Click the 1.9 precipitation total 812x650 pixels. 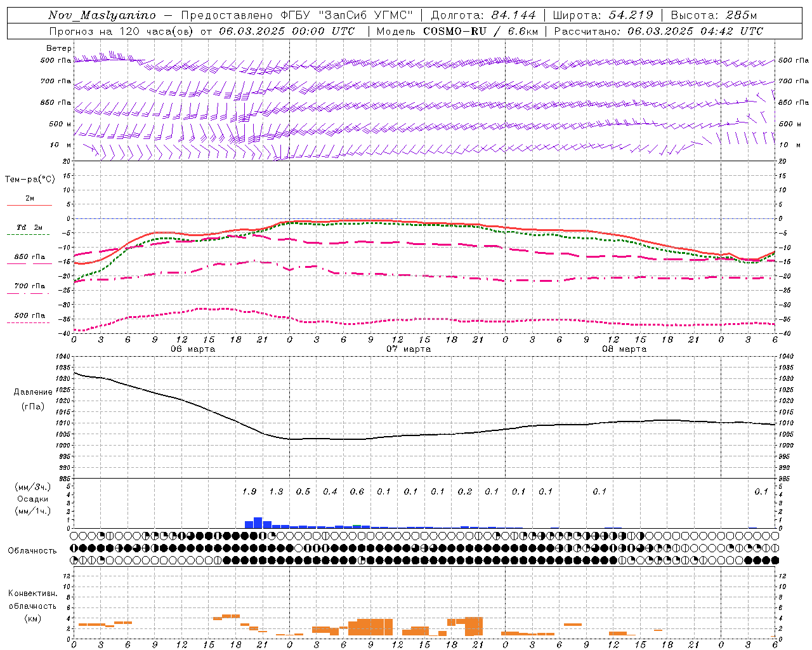click(x=249, y=491)
